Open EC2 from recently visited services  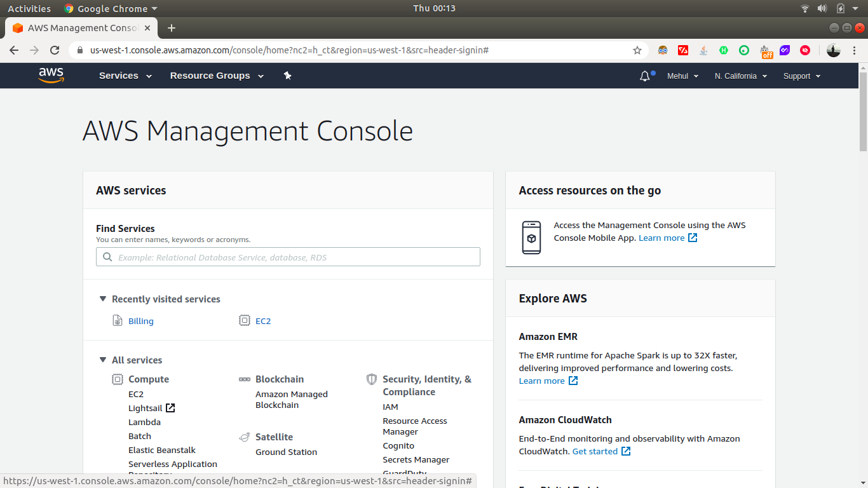pyautogui.click(x=263, y=321)
